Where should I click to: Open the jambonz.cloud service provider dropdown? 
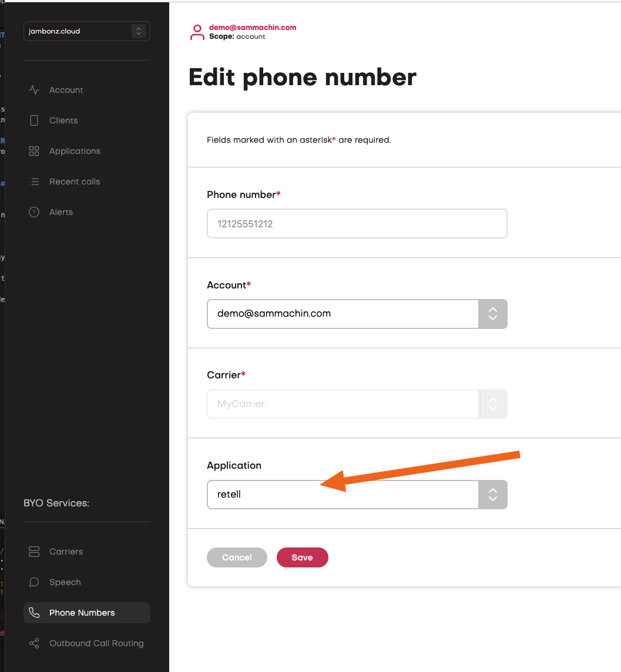tap(87, 31)
